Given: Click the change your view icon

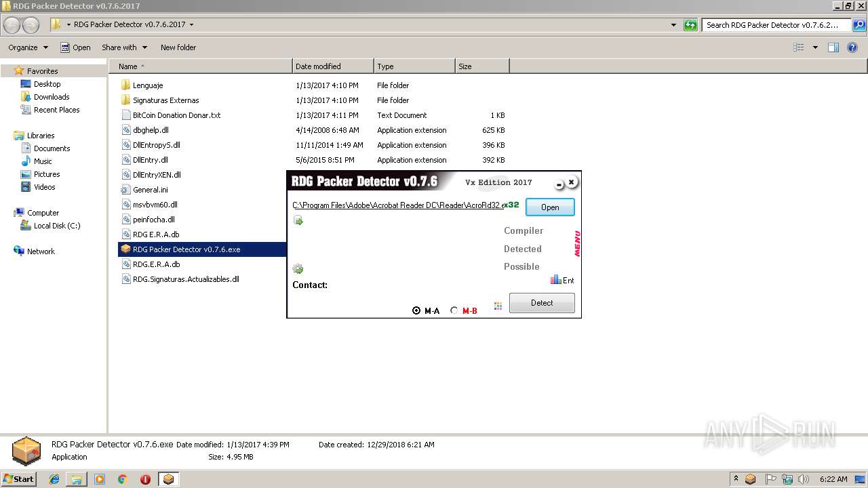Looking at the screenshot, I should (x=799, y=47).
